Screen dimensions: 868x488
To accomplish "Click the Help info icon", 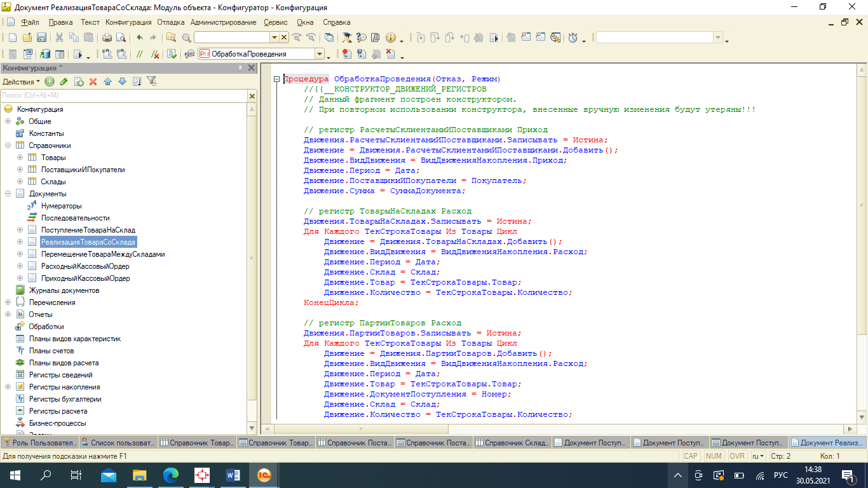I will (390, 37).
